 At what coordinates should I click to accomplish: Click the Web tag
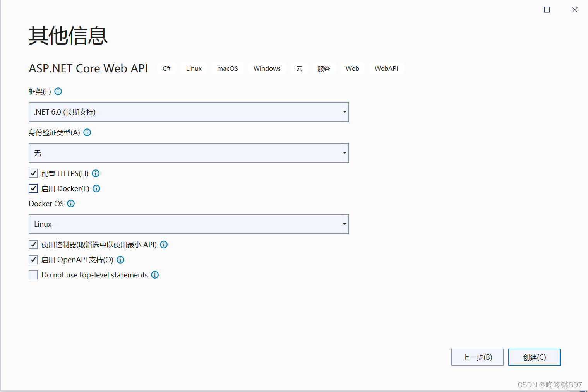coord(352,68)
